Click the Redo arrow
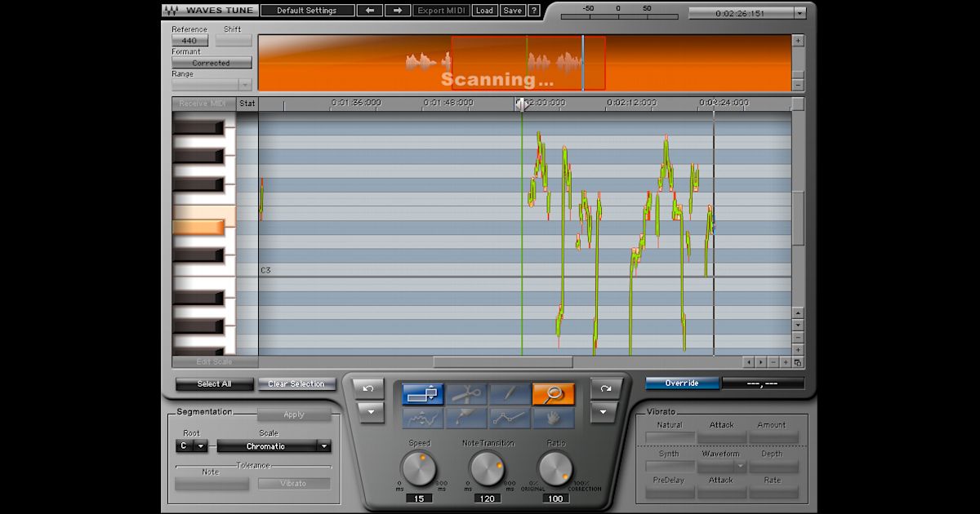This screenshot has height=514, width=980. [x=604, y=390]
